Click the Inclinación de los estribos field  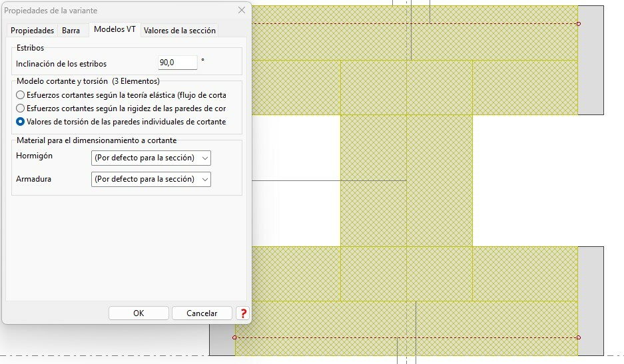coord(178,63)
